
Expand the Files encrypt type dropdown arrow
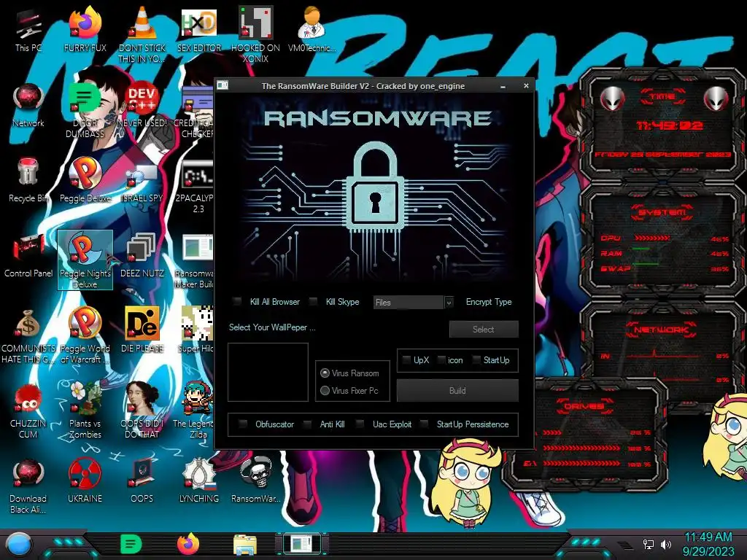pos(449,303)
